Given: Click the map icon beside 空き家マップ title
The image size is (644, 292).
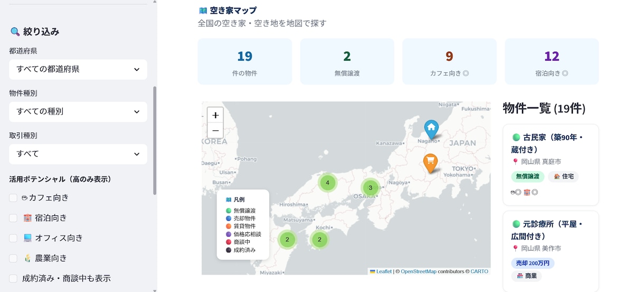Looking at the screenshot, I should click(203, 11).
